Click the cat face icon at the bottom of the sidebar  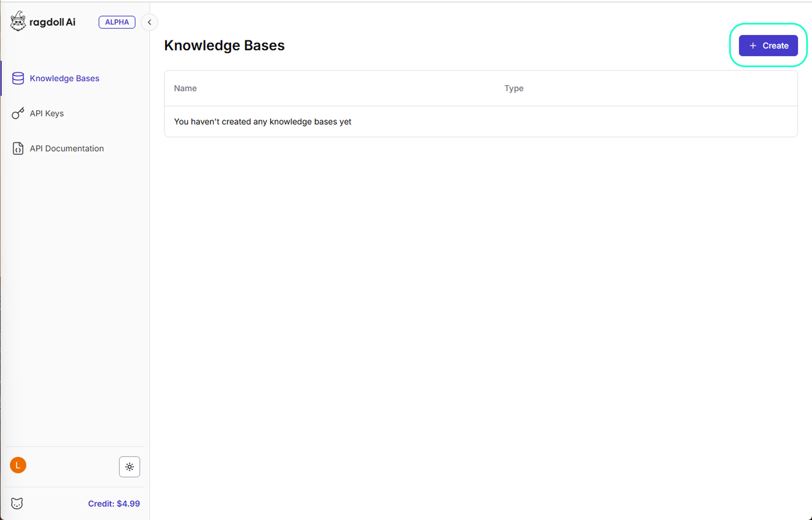point(17,503)
